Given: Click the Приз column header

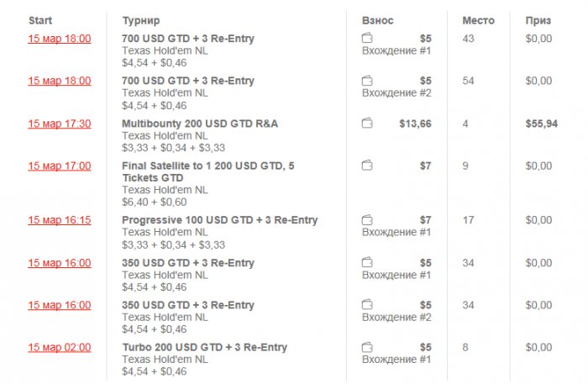Looking at the screenshot, I should pyautogui.click(x=538, y=19).
